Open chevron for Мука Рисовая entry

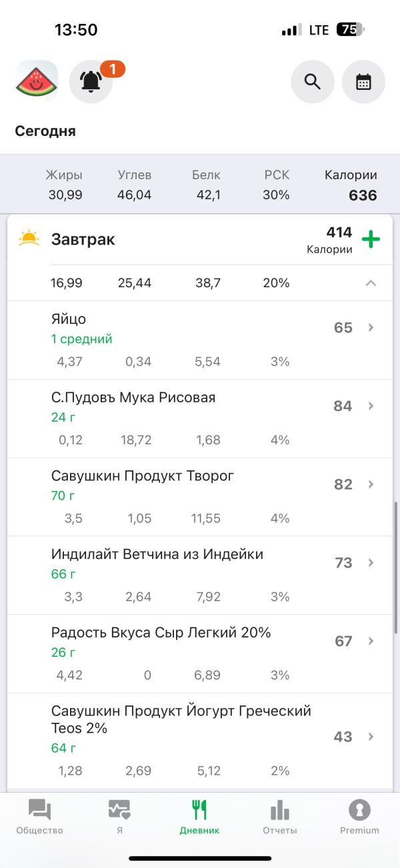tap(371, 406)
